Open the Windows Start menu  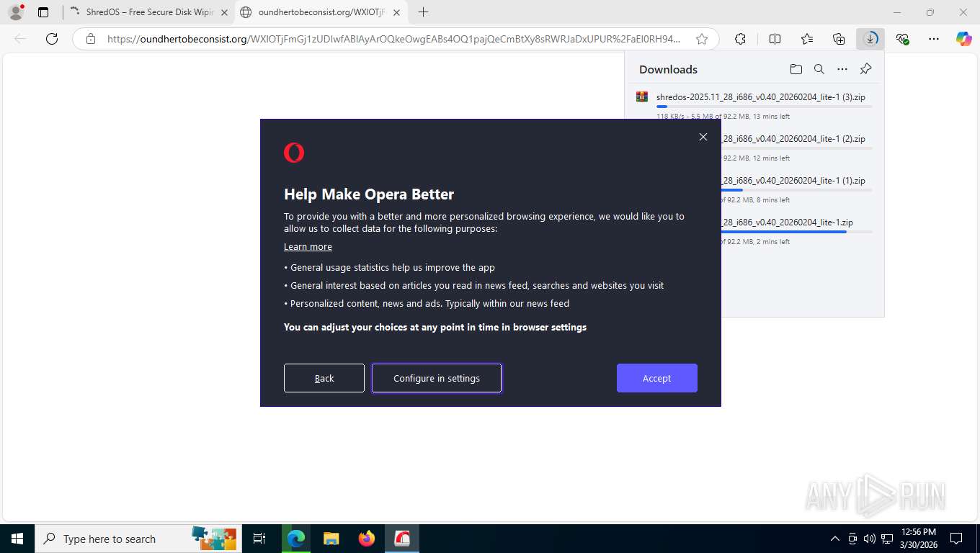coord(17,539)
